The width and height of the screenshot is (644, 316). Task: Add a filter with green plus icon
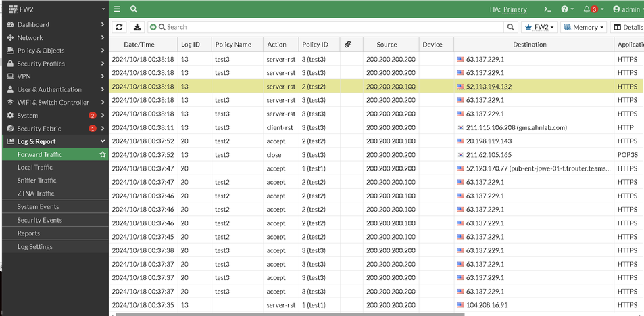tap(153, 27)
